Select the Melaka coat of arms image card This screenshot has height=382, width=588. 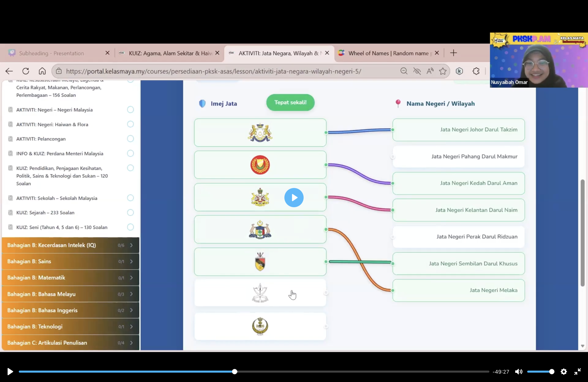pyautogui.click(x=260, y=229)
